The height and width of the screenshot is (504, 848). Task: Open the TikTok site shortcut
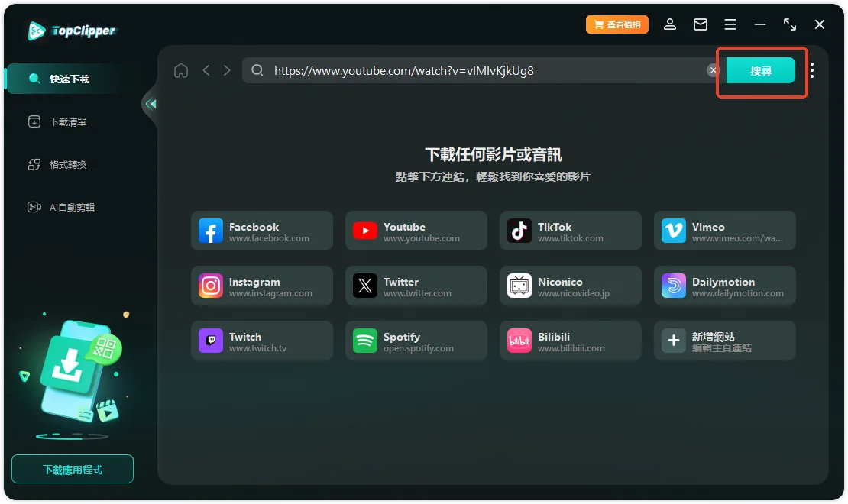click(x=571, y=231)
